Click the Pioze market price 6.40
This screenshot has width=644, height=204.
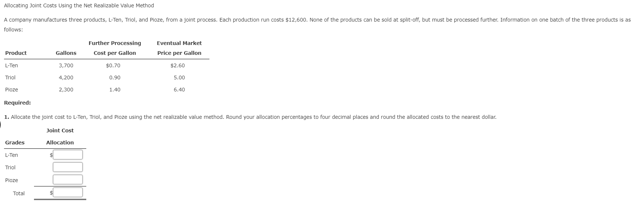pos(179,90)
